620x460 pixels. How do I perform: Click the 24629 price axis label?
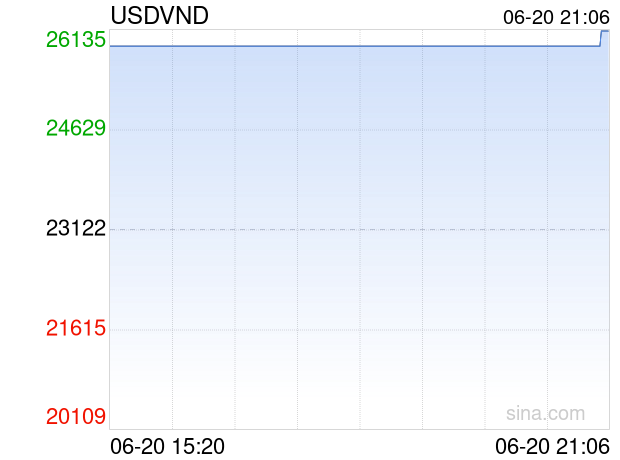[76, 128]
